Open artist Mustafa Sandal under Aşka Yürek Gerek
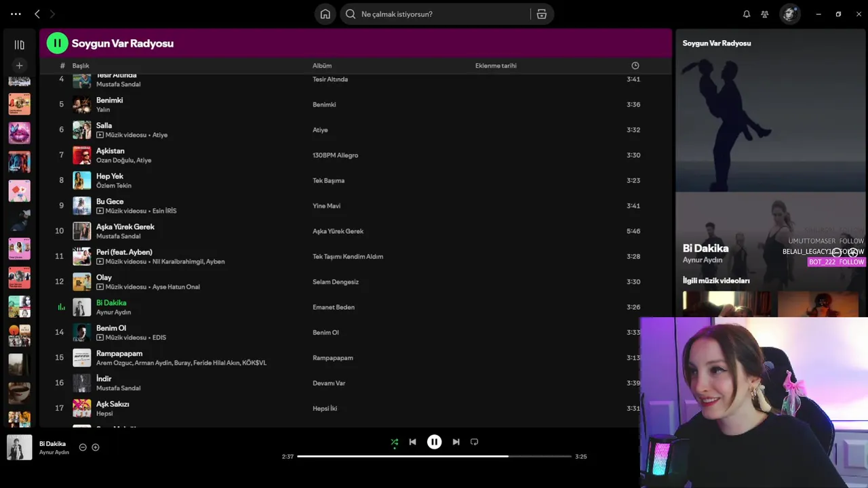The image size is (868, 488). [118, 236]
